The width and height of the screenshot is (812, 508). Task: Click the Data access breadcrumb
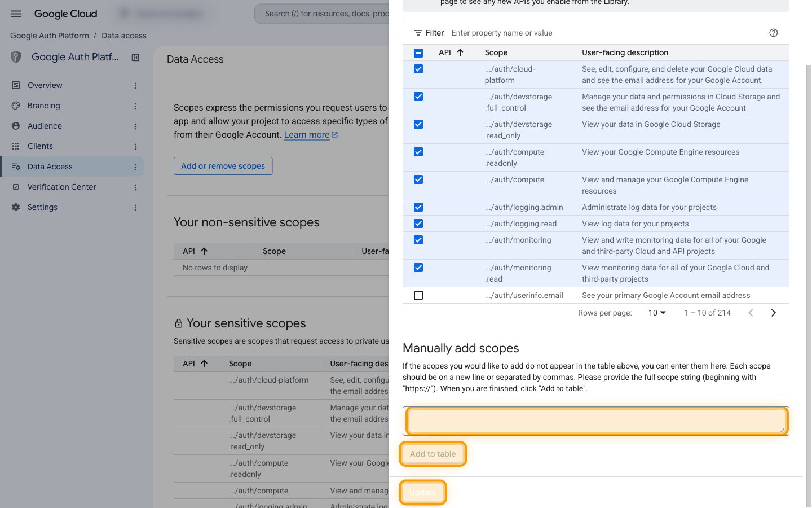coord(124,36)
